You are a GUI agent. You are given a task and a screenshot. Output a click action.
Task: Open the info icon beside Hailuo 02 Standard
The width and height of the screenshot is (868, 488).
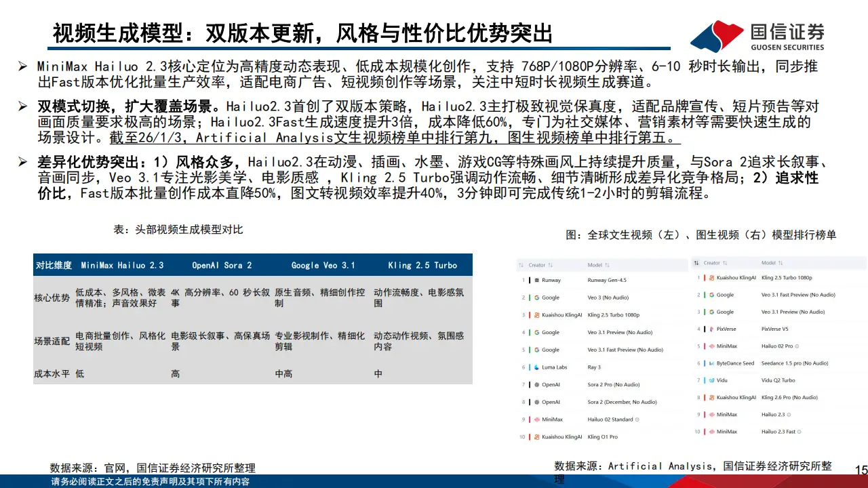tap(637, 420)
